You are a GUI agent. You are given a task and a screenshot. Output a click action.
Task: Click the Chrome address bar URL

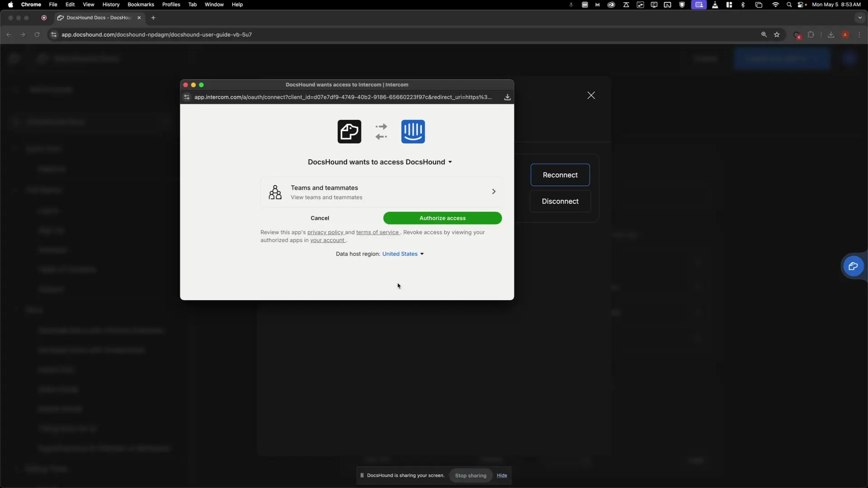click(x=156, y=34)
